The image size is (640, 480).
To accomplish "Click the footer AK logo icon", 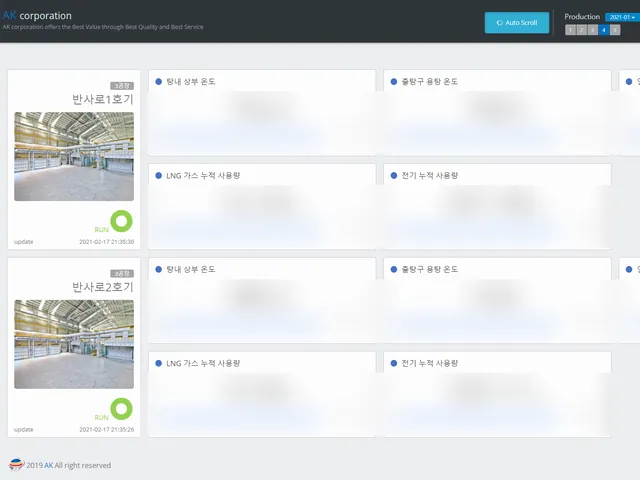I will tap(16, 464).
